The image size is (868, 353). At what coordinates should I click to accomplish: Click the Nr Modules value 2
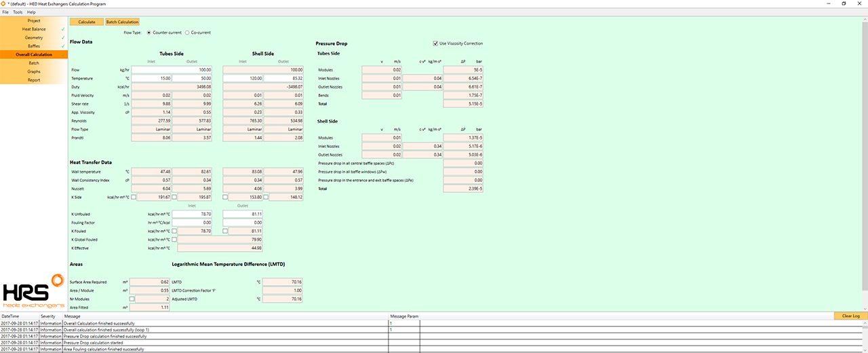point(153,299)
